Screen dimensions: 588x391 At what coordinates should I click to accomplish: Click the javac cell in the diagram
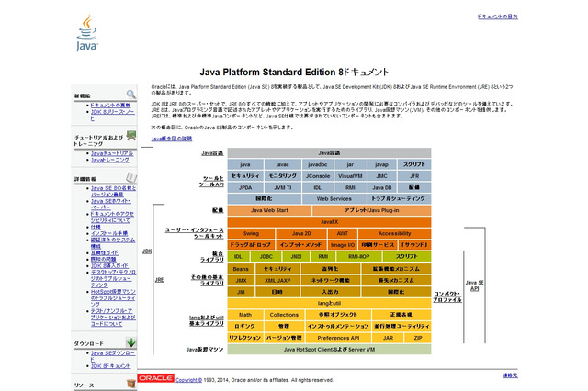(282, 164)
